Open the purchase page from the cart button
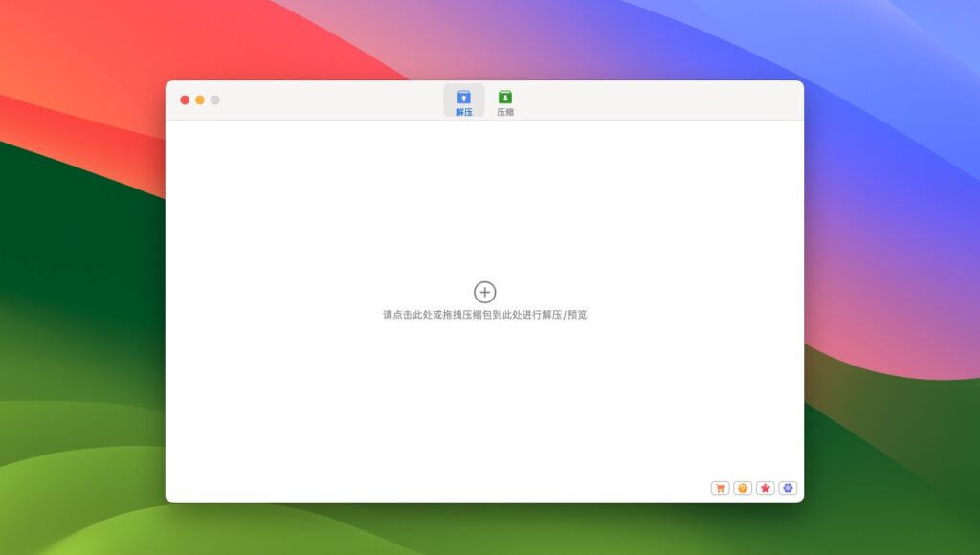This screenshot has height=555, width=980. click(720, 487)
